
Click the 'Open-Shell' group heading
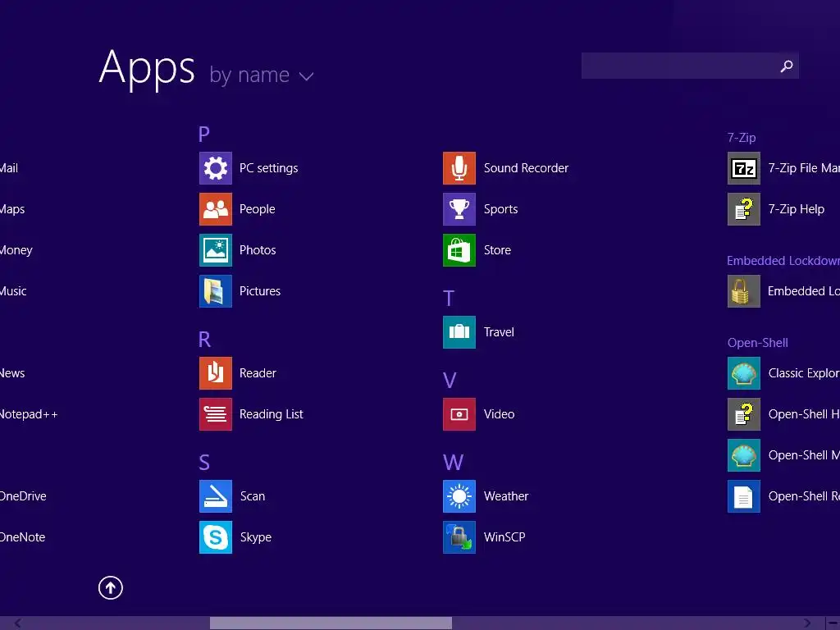[x=757, y=343]
